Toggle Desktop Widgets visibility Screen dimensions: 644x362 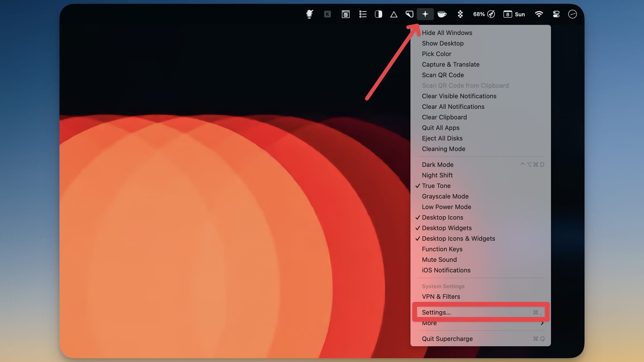pyautogui.click(x=480, y=228)
